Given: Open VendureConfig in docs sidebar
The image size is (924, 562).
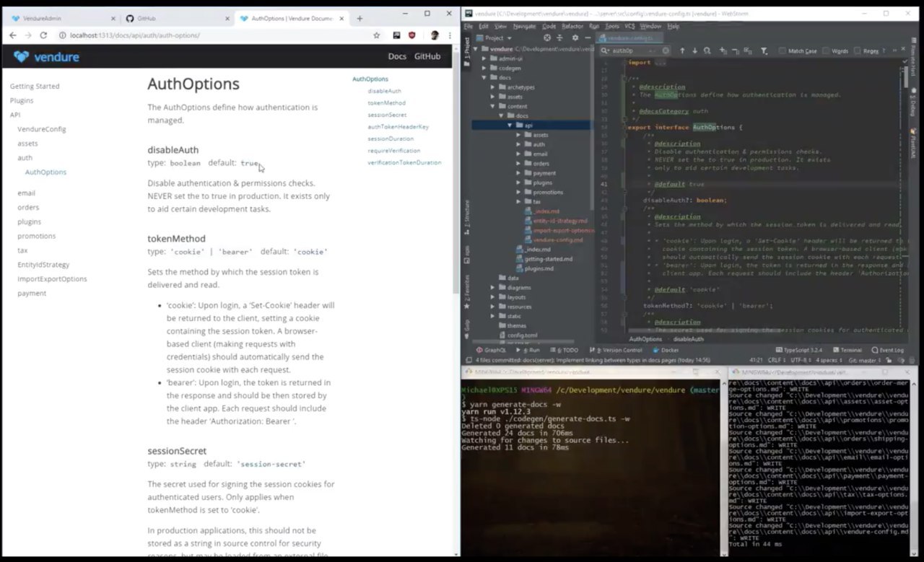Looking at the screenshot, I should tap(42, 129).
